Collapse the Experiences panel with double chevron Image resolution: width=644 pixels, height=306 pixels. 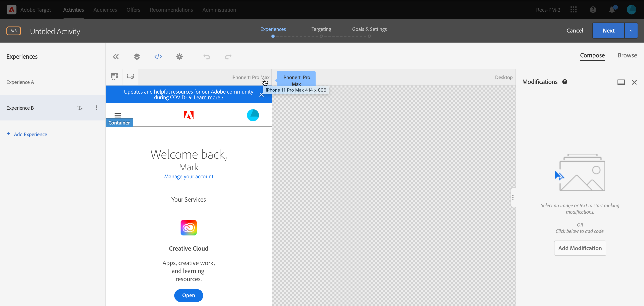click(115, 56)
